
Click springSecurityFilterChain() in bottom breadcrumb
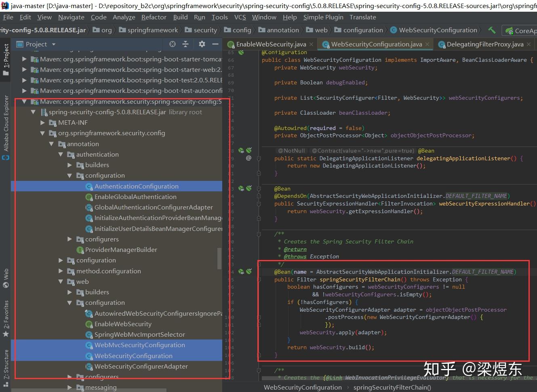click(x=392, y=387)
